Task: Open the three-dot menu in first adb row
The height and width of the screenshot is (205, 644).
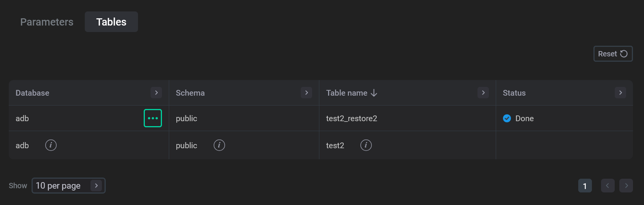Action: coord(153,118)
